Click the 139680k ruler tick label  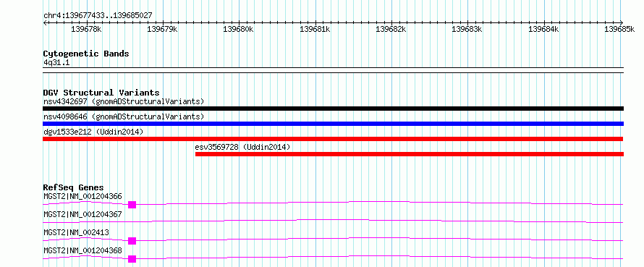[239, 29]
